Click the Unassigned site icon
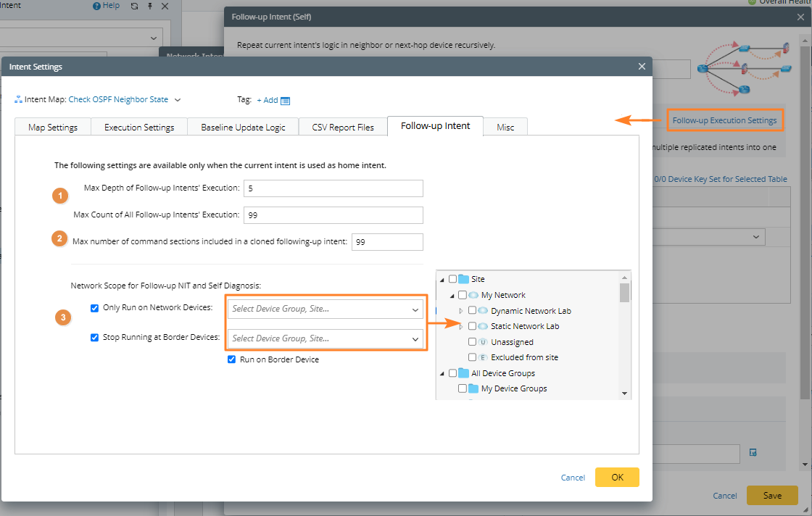 (484, 342)
